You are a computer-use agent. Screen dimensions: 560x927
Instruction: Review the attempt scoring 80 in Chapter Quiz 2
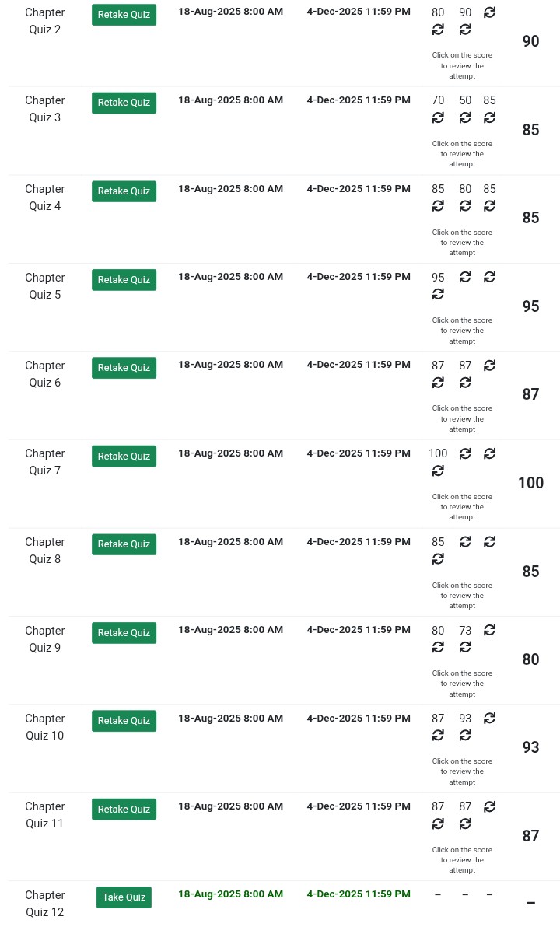click(x=438, y=12)
